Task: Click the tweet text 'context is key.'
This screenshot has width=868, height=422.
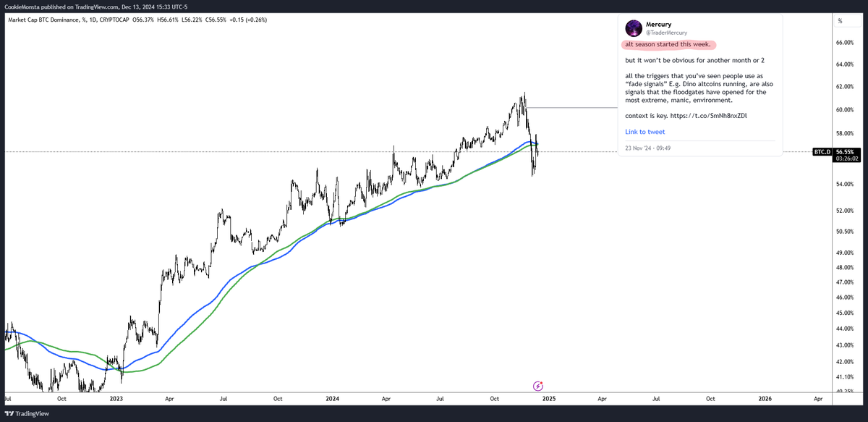Action: 645,117
